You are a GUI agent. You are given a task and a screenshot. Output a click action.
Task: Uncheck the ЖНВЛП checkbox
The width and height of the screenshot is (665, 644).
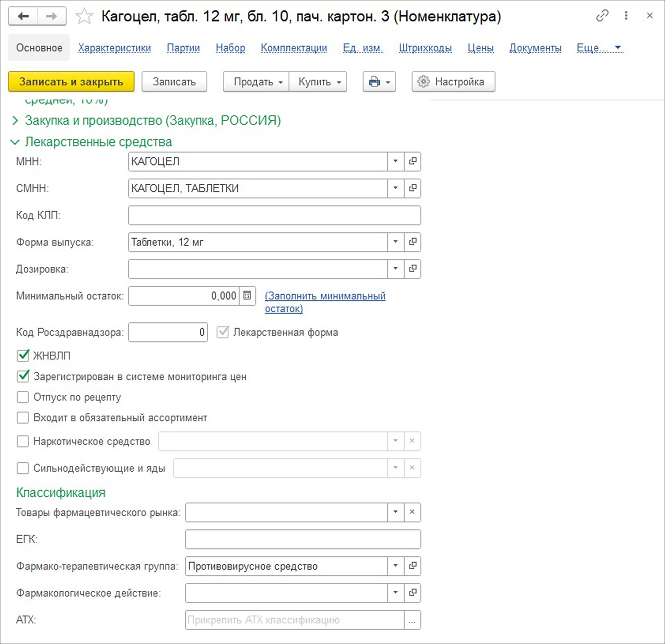23,356
